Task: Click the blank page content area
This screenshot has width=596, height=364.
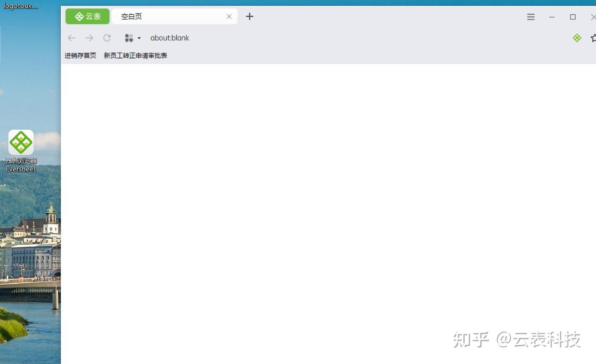Action: pos(327,202)
